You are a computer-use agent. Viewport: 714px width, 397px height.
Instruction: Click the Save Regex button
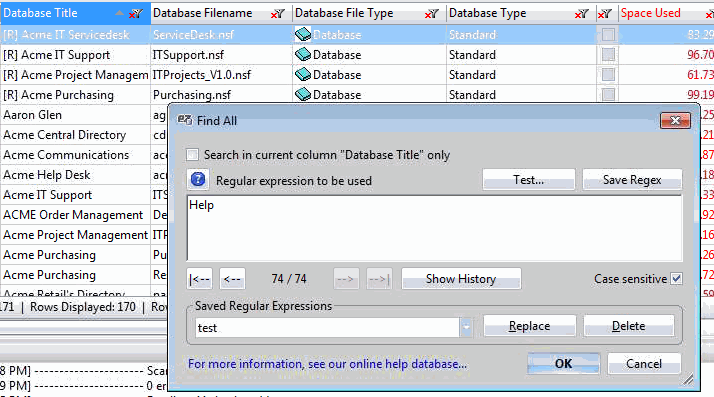632,180
